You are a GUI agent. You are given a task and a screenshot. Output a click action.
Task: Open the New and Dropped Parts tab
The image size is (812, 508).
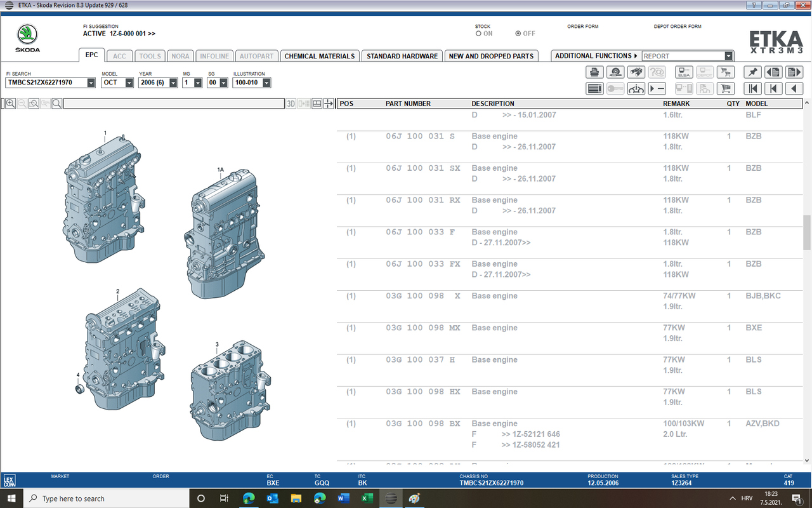tap(491, 56)
